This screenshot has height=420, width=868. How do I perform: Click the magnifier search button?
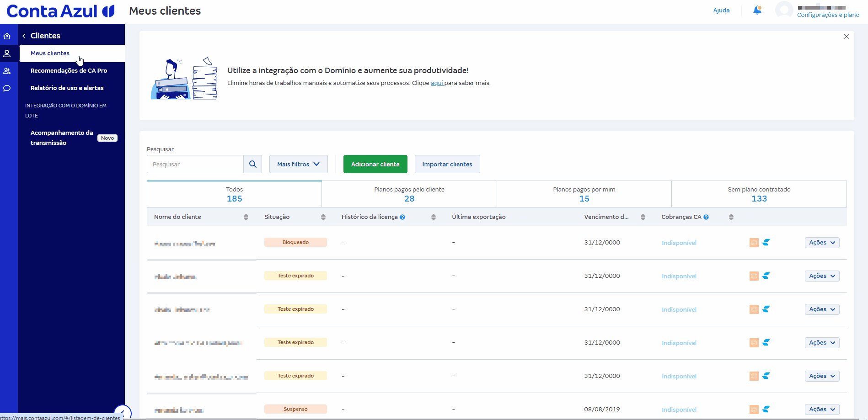(253, 164)
